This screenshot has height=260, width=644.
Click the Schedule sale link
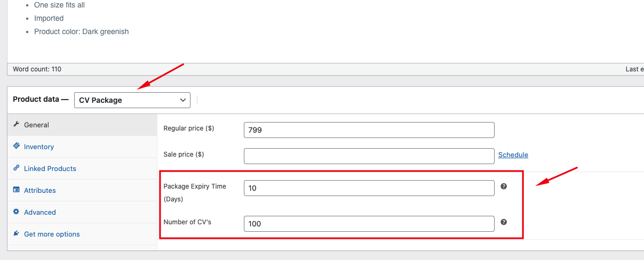513,155
